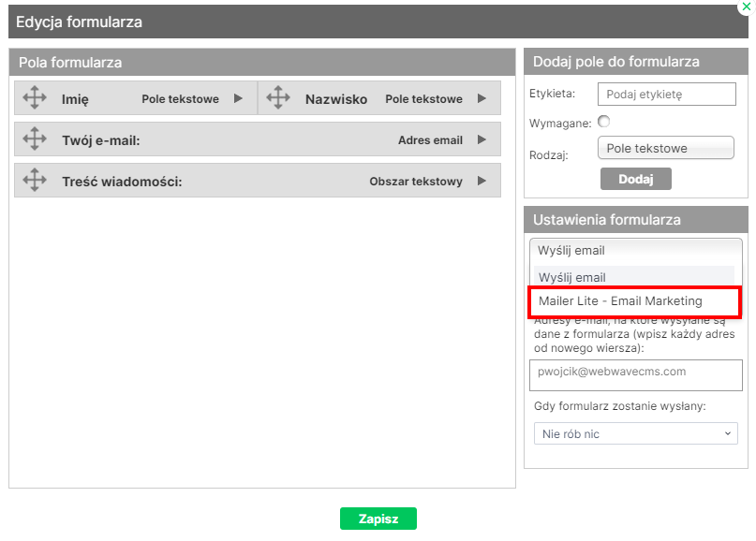756x541 pixels.
Task: Expand the Treść wiadomości field arrow
Action: coord(482,181)
